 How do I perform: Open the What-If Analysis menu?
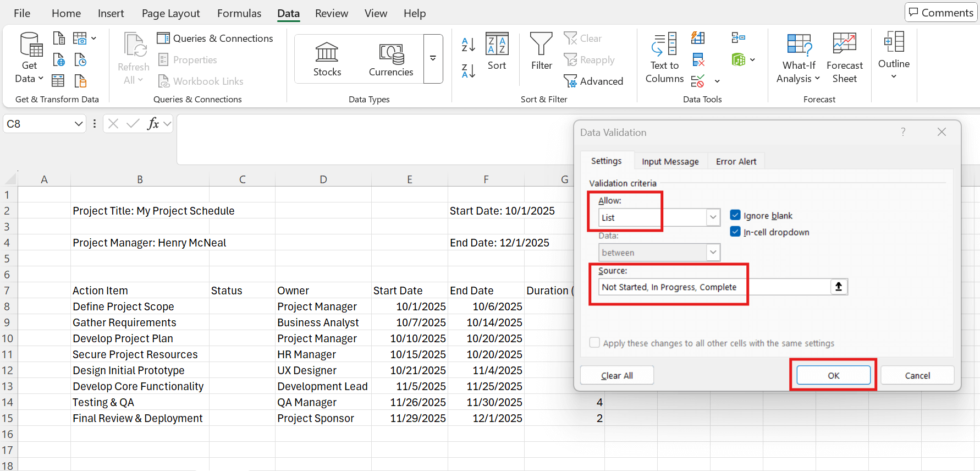coord(799,58)
